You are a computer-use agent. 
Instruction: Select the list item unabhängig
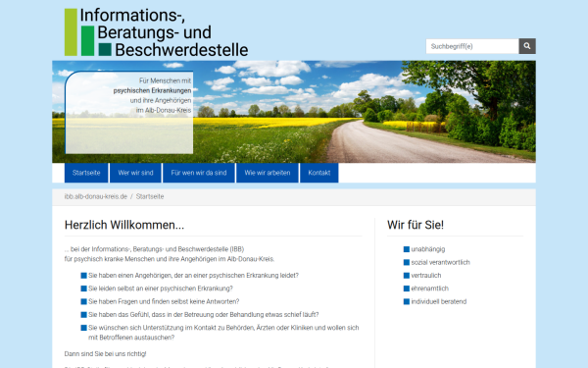[428, 249]
